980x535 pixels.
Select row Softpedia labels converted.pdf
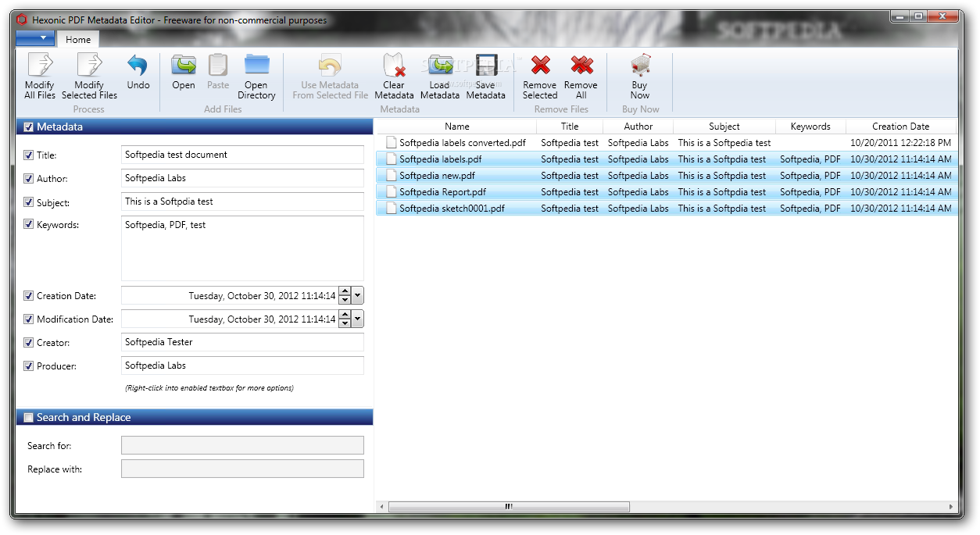(667, 143)
